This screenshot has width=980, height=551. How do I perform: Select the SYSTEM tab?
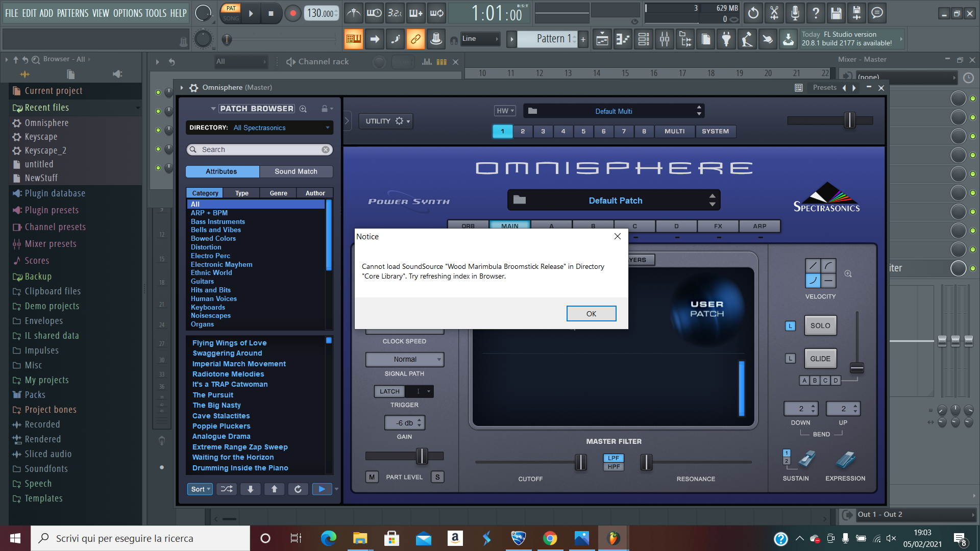715,131
